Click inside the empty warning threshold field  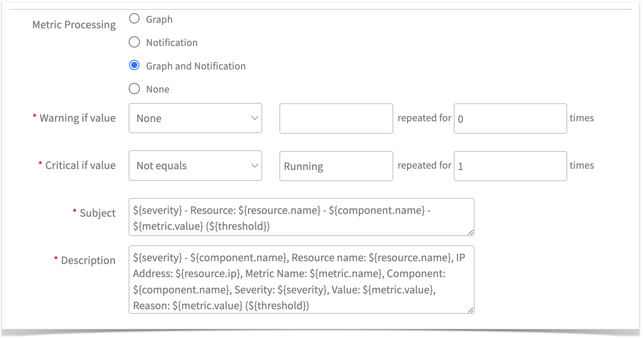point(335,118)
